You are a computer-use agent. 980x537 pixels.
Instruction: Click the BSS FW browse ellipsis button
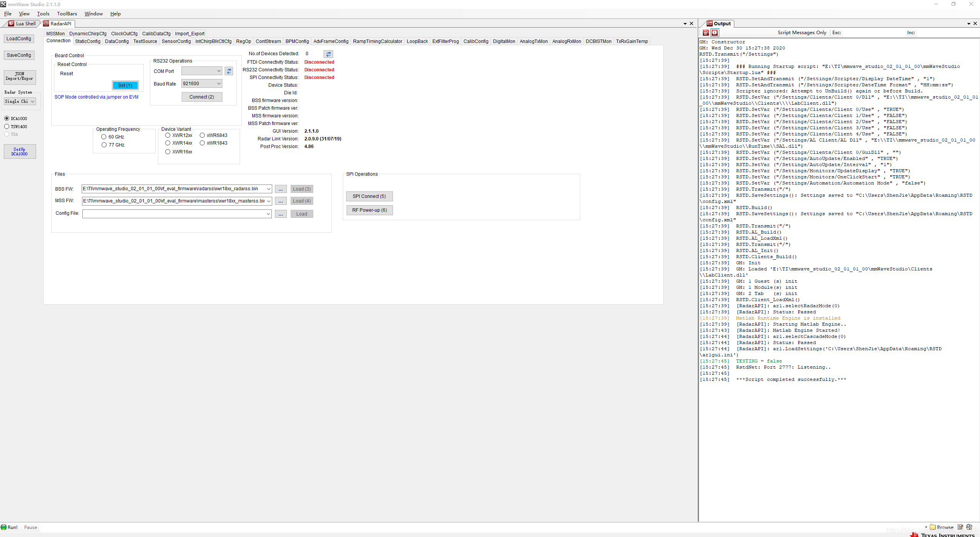coord(281,189)
